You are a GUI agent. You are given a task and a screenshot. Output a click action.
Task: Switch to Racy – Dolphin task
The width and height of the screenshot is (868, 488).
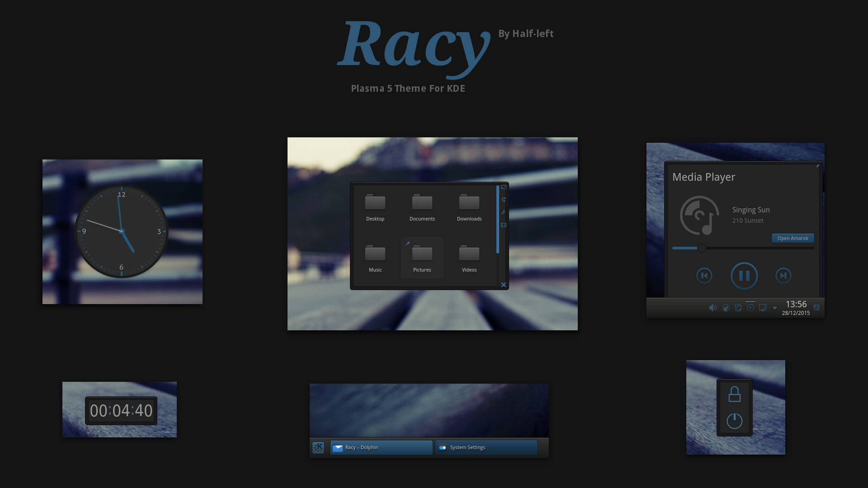point(381,448)
